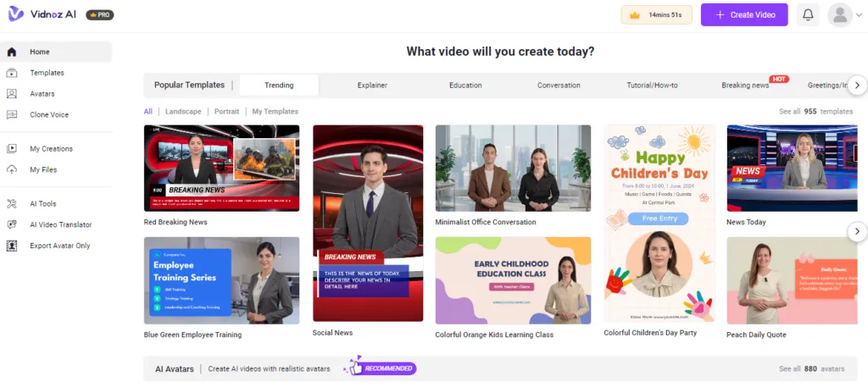Open Blue Green Employee Training thumbnail

point(221,280)
